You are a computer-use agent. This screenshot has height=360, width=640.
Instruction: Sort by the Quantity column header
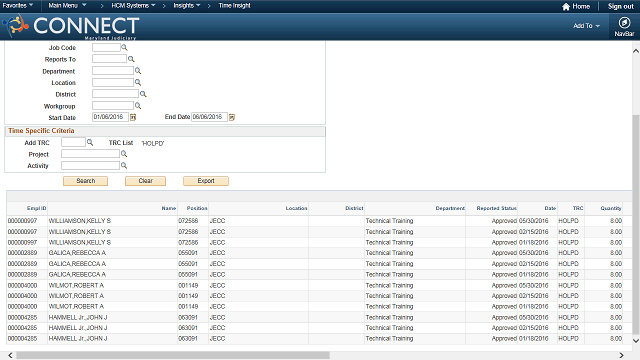(x=611, y=208)
